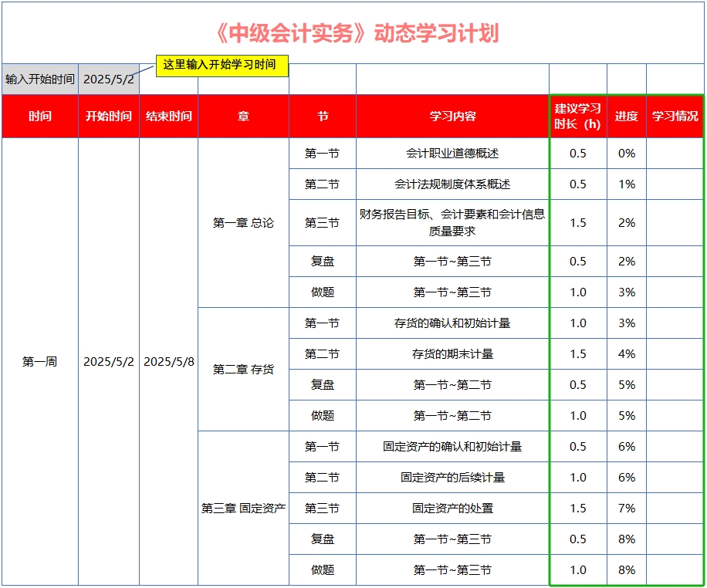Image resolution: width=707 pixels, height=588 pixels.
Task: Click the 复盘 row under 第二章 存货
Action: click(323, 384)
